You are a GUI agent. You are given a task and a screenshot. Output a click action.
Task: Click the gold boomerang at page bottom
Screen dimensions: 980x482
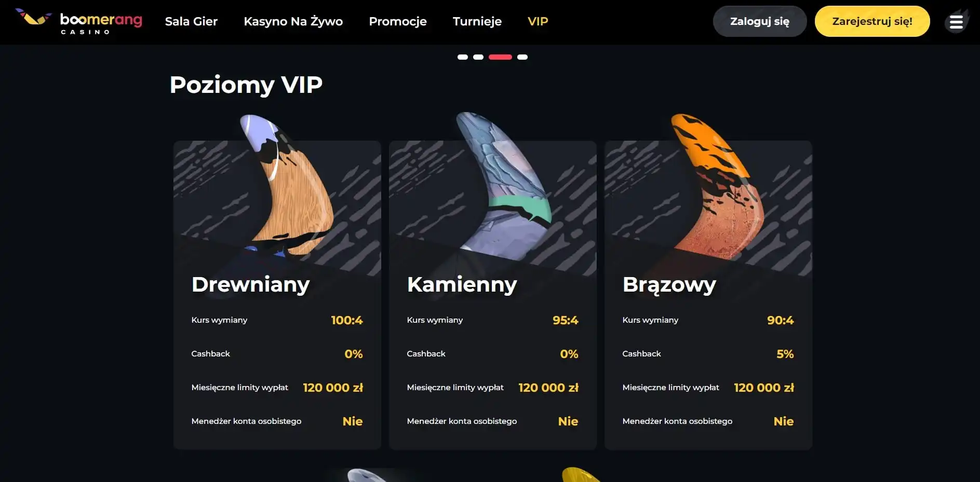pos(582,475)
